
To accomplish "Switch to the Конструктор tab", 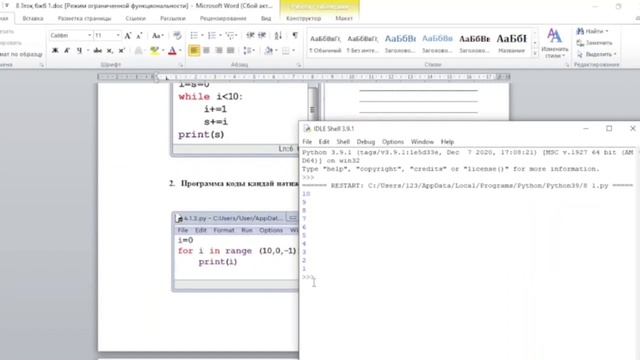I will pos(303,18).
